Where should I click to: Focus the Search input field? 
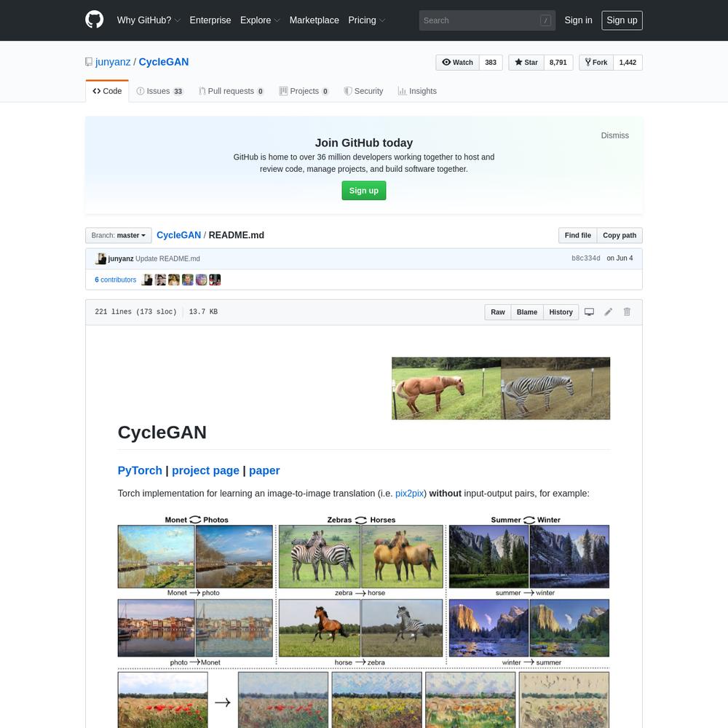pyautogui.click(x=487, y=20)
